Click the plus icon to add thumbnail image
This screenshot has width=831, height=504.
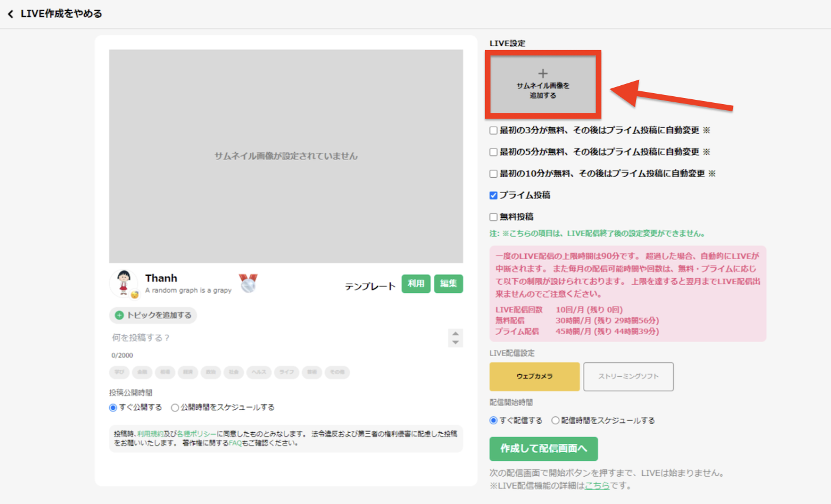click(x=543, y=74)
